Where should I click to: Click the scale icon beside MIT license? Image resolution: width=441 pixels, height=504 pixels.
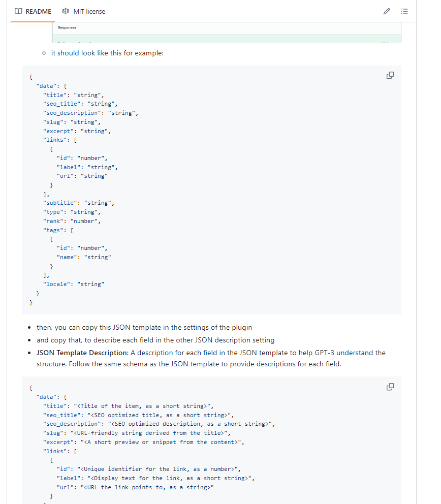pos(66,11)
